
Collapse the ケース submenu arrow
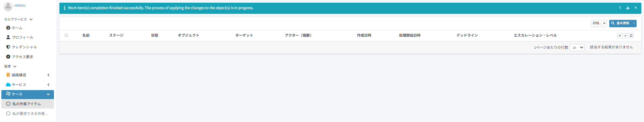[x=48, y=94]
